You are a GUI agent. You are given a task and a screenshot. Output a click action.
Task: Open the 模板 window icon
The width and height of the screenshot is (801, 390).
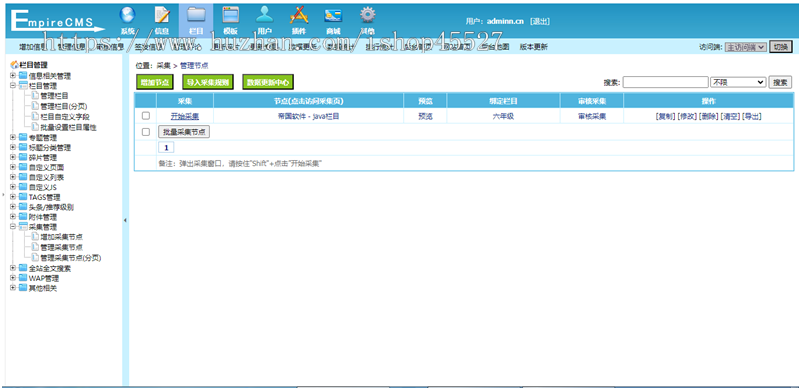point(230,15)
